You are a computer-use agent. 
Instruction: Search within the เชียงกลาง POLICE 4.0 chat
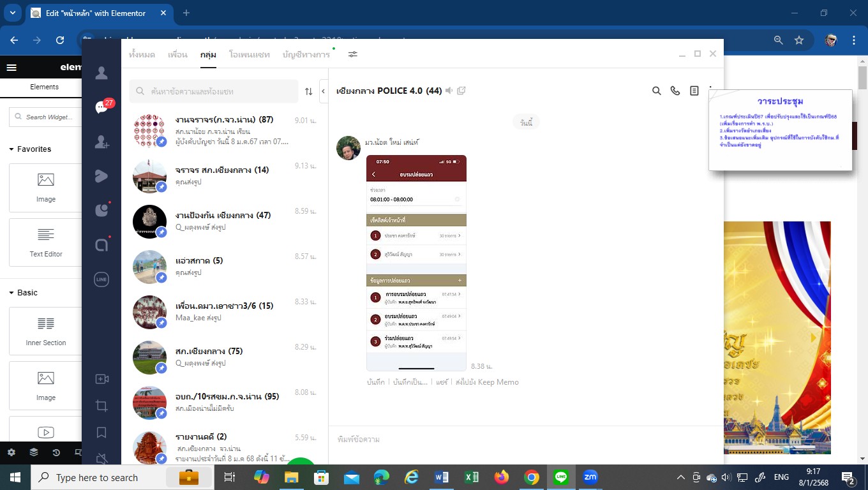tap(656, 91)
